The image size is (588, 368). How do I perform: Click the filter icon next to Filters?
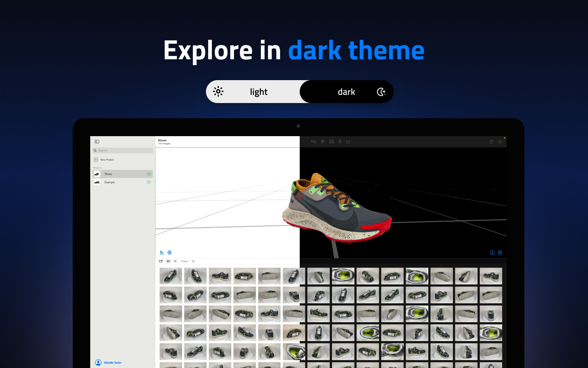(x=193, y=261)
